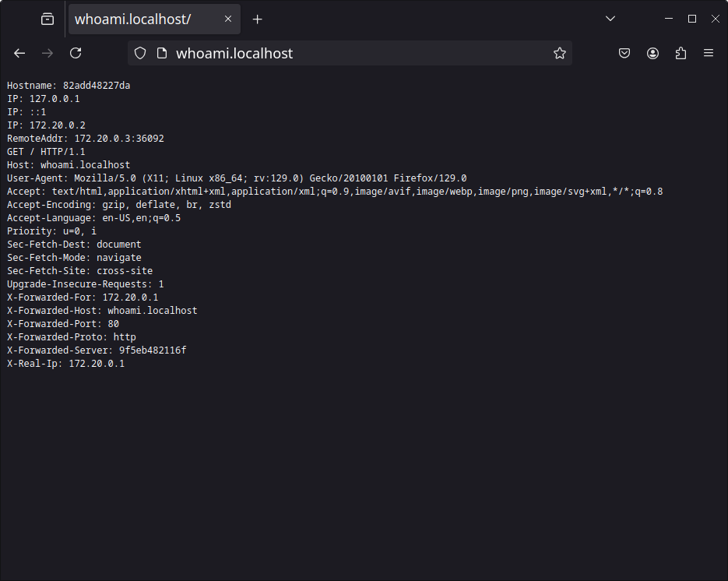
Task: Open Firefox View recent browsing icon
Action: [x=47, y=19]
